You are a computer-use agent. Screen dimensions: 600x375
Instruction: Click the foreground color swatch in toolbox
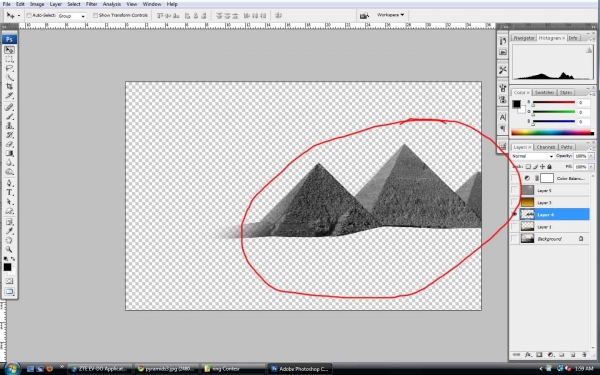(x=7, y=267)
